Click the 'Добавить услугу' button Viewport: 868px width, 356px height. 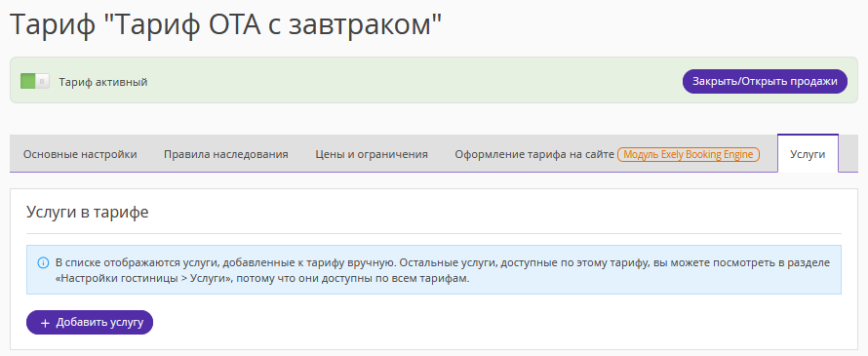(x=90, y=322)
